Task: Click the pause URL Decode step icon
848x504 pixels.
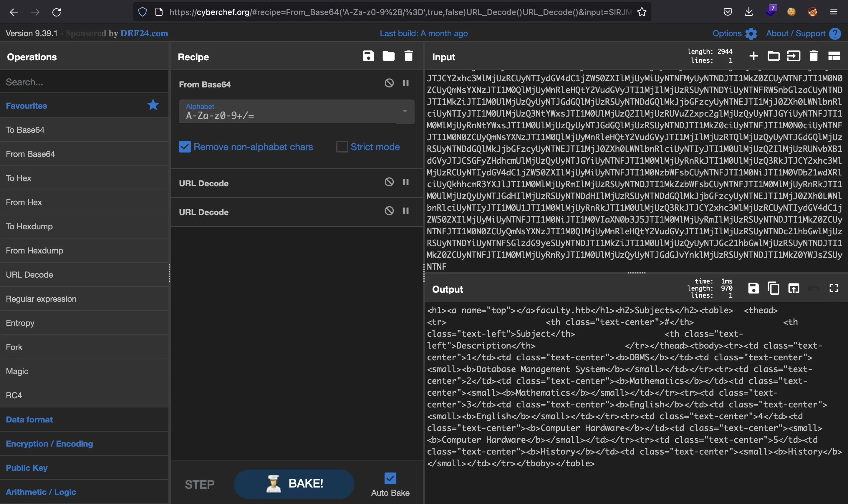Action: coord(406,183)
